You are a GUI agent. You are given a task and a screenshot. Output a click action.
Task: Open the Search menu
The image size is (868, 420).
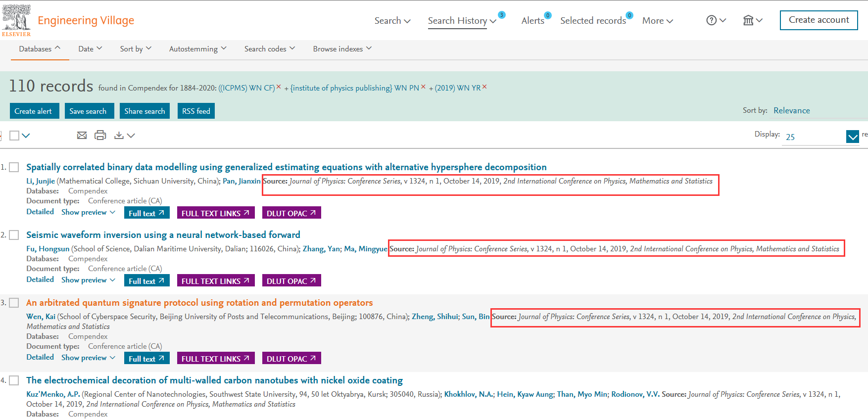(392, 21)
